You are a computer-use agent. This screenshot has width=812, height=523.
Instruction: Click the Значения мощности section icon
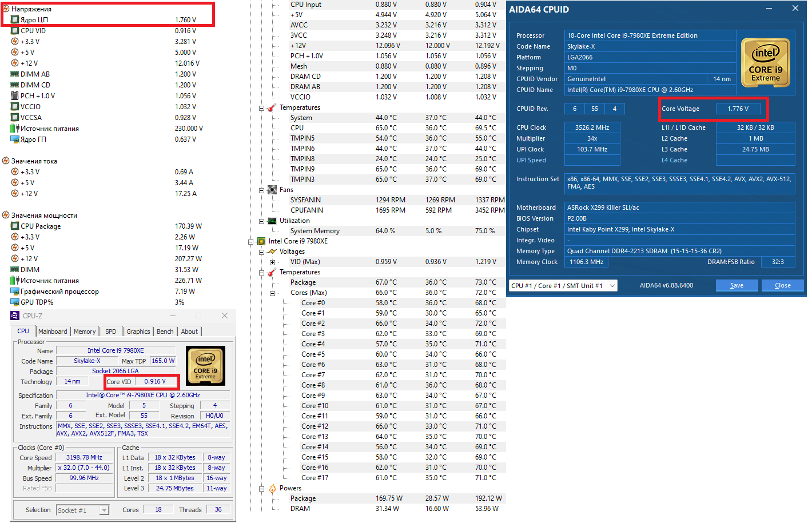point(6,215)
